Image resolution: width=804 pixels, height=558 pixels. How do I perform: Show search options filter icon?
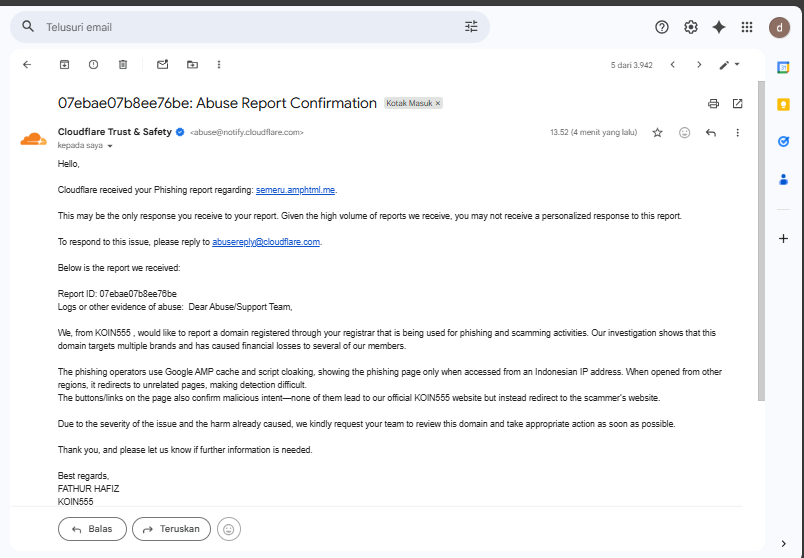471,27
